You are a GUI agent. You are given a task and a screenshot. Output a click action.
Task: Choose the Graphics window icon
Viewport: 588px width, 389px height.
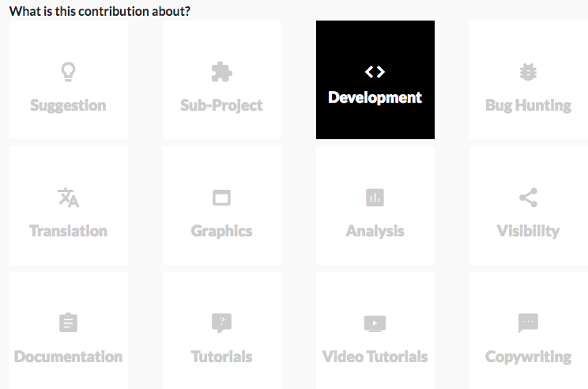(x=221, y=198)
